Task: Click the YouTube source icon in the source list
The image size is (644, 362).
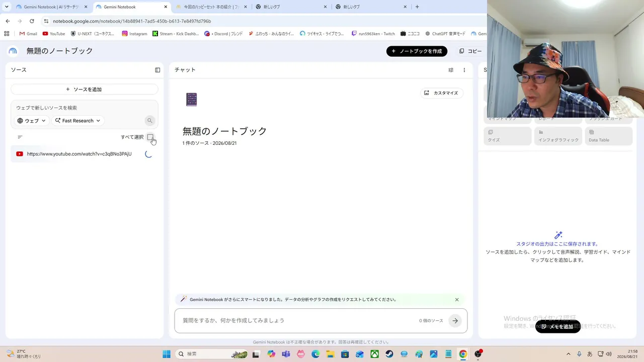Action: click(x=20, y=154)
